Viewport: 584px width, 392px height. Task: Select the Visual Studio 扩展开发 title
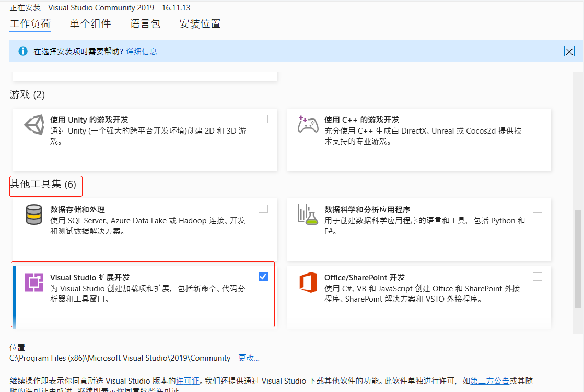pyautogui.click(x=90, y=277)
